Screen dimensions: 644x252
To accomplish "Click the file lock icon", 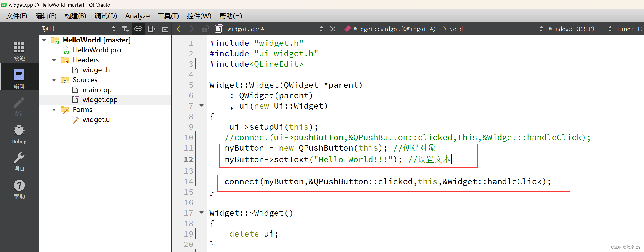I will (x=205, y=29).
